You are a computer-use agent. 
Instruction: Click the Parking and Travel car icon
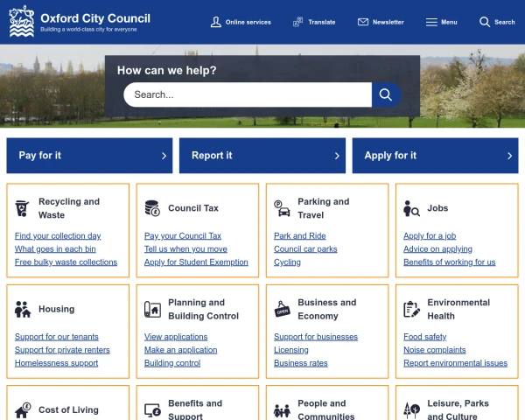pyautogui.click(x=282, y=208)
